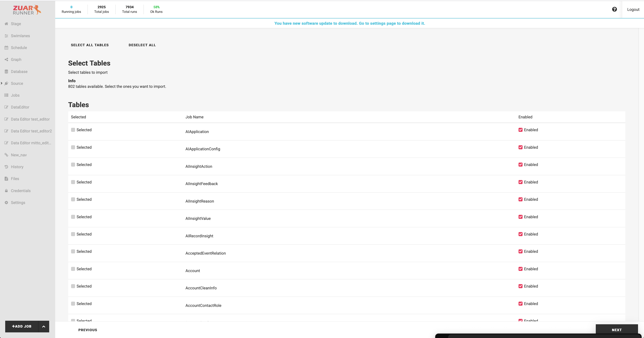Disable the Enabled checkbox for AcceptedEventRelation
The image size is (644, 338).
point(520,251)
